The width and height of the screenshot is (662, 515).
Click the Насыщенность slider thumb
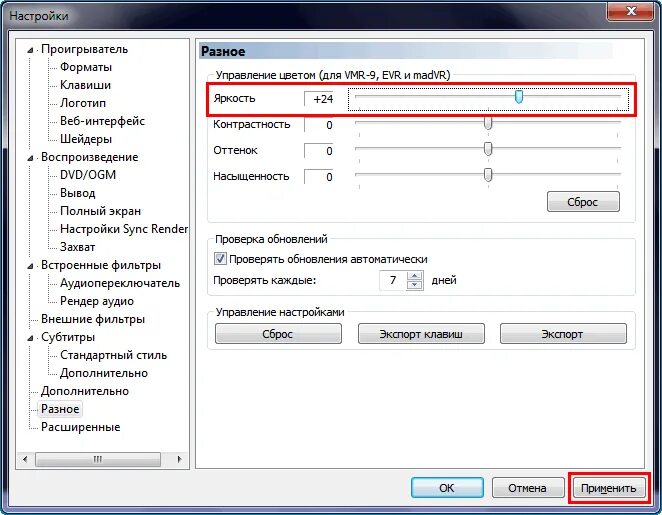(488, 175)
